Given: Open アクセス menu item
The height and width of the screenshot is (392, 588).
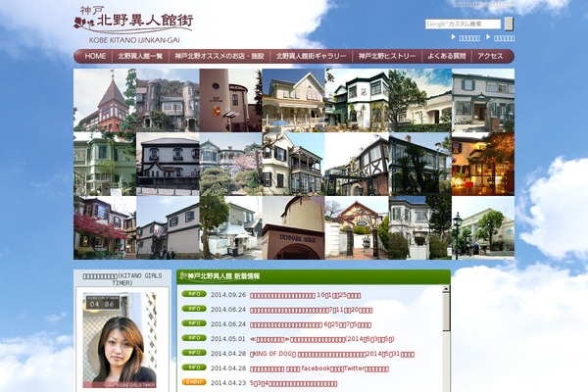Looking at the screenshot, I should point(490,56).
